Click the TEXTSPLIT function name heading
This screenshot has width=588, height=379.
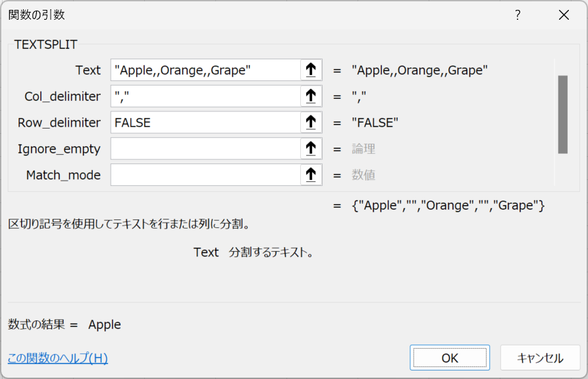tap(45, 44)
